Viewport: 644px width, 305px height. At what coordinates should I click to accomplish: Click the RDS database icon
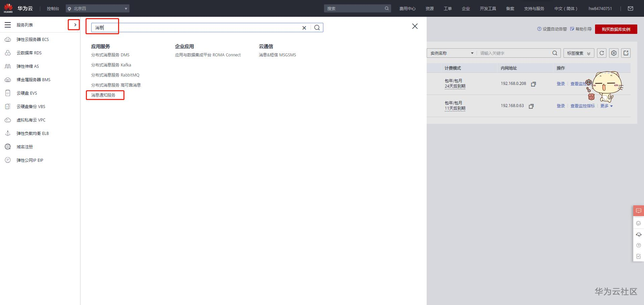tap(8, 53)
